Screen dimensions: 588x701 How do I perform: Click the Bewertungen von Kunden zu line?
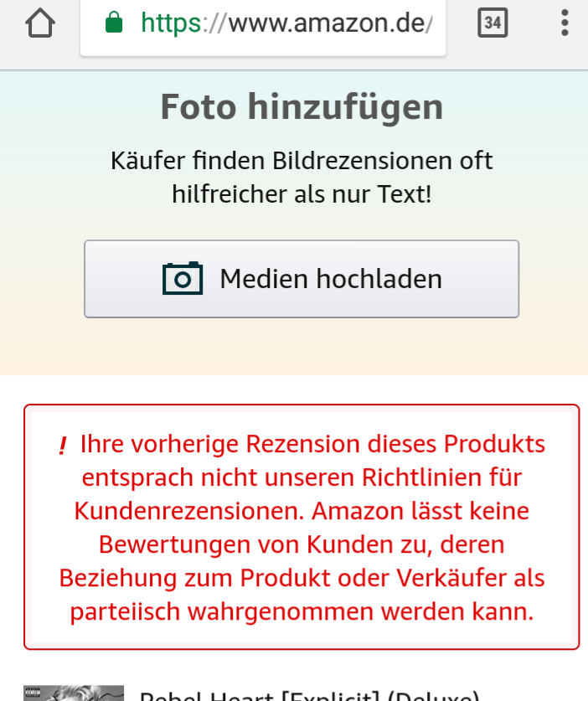tap(302, 544)
